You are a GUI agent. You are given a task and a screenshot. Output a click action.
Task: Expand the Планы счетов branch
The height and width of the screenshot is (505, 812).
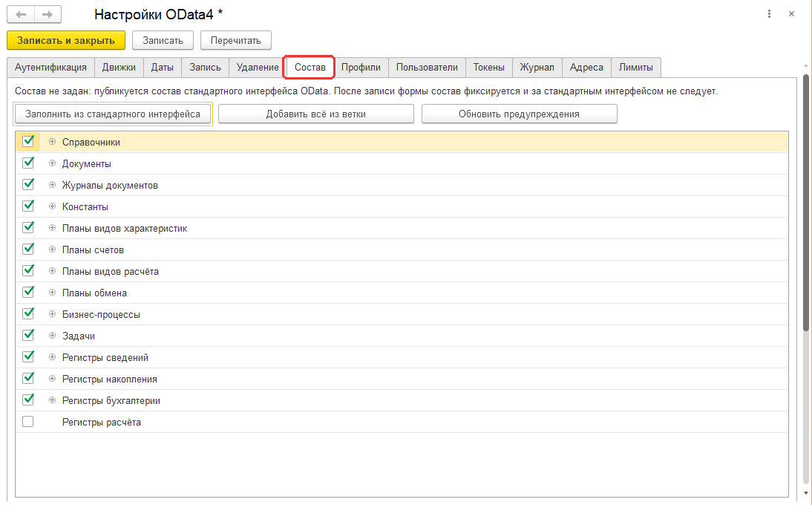pyautogui.click(x=52, y=250)
